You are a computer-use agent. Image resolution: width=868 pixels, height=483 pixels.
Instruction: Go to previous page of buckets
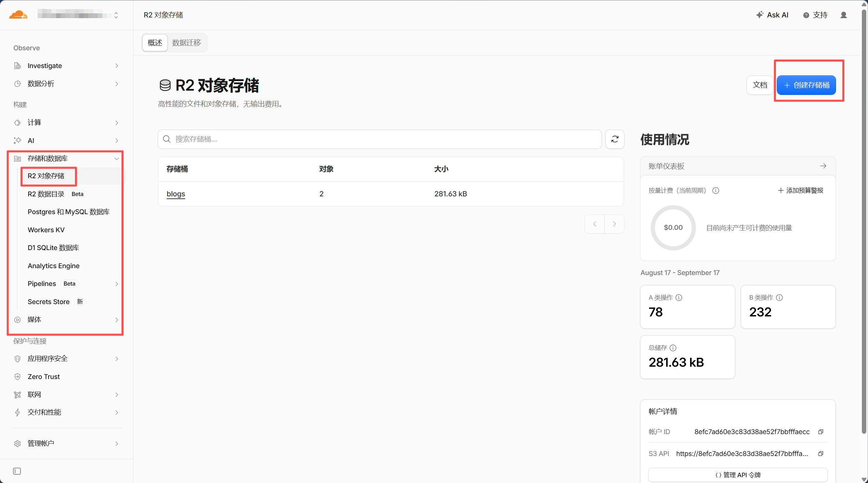tap(595, 224)
